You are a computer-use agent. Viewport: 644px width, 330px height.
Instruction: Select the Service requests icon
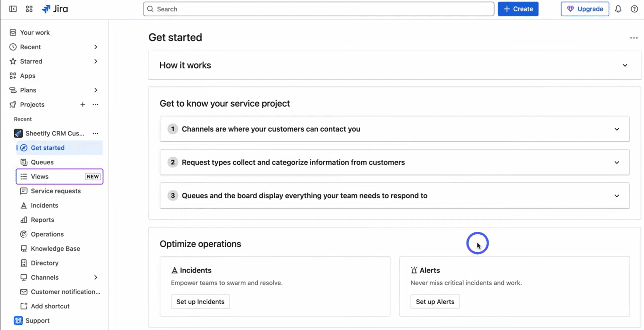tap(23, 191)
